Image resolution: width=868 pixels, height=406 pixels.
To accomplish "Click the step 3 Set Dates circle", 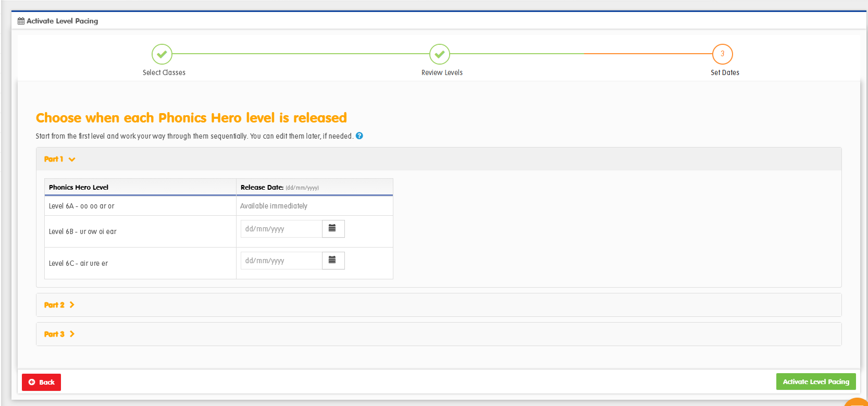I will point(723,54).
